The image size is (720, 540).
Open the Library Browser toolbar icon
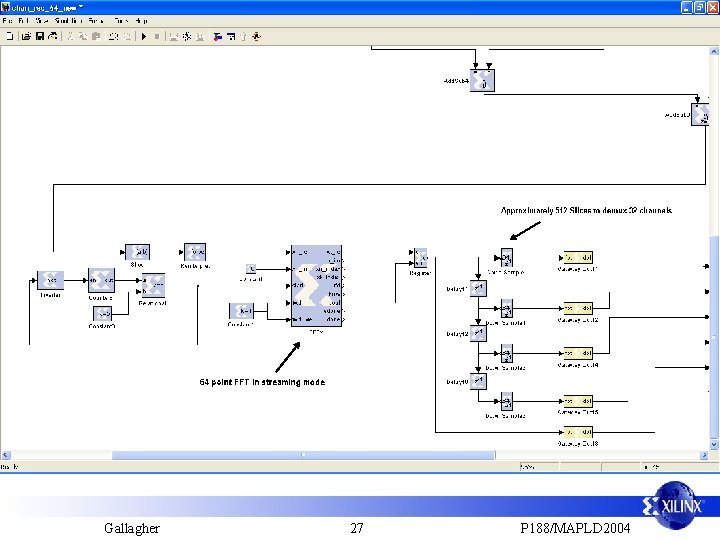(x=218, y=36)
